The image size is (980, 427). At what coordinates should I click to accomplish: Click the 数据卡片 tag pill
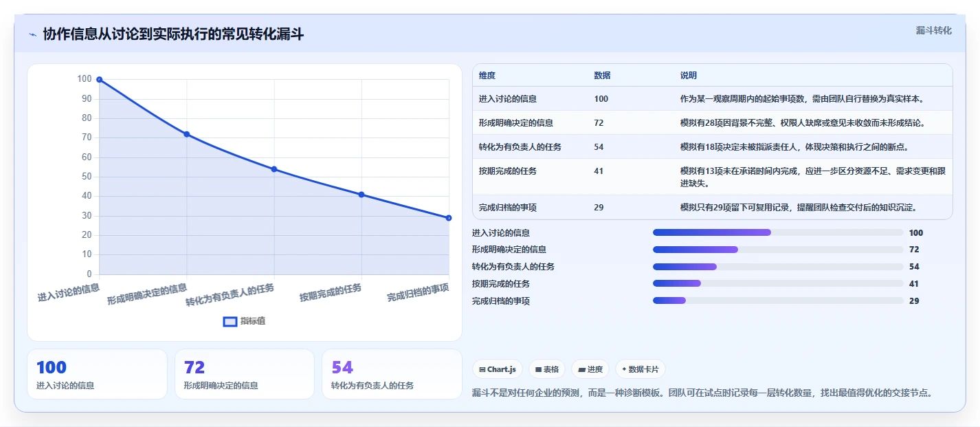(x=641, y=369)
